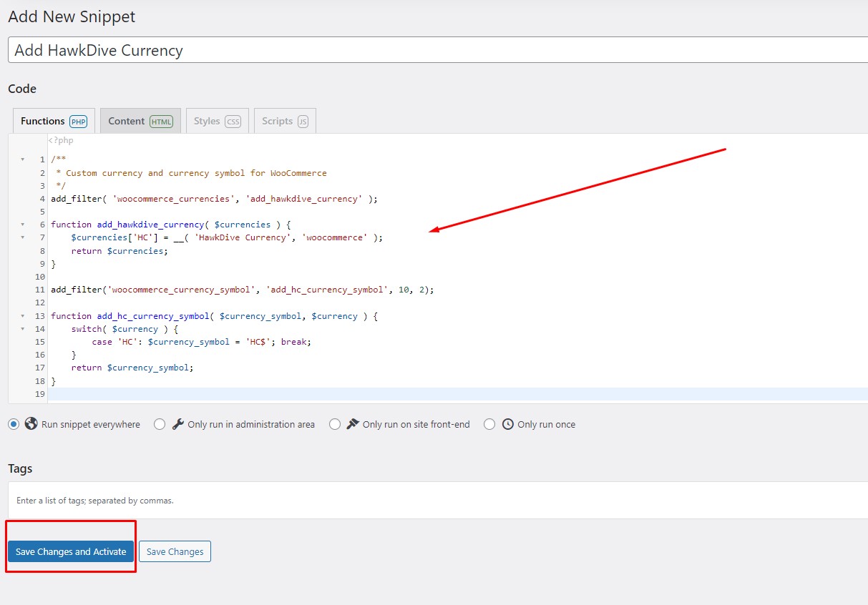Click the wrench icon for administration area
The height and width of the screenshot is (605, 868).
point(178,424)
